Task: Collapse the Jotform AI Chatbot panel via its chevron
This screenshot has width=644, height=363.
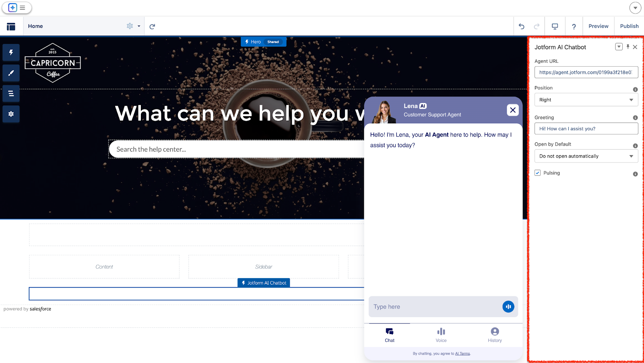Action: [618, 47]
